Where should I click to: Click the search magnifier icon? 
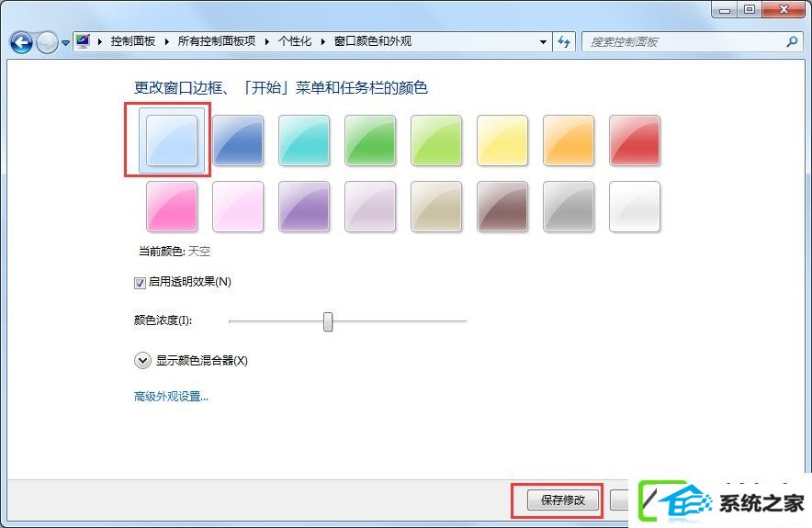coord(793,42)
